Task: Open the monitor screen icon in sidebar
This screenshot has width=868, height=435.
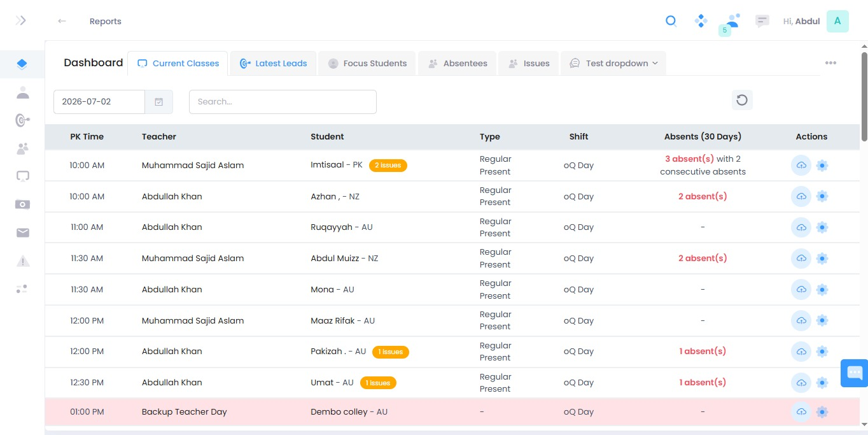Action: pyautogui.click(x=23, y=176)
